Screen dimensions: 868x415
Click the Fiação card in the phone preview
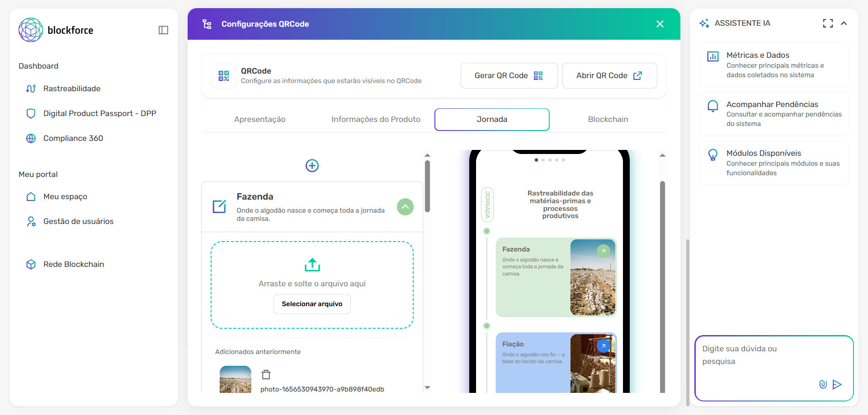pyautogui.click(x=556, y=363)
